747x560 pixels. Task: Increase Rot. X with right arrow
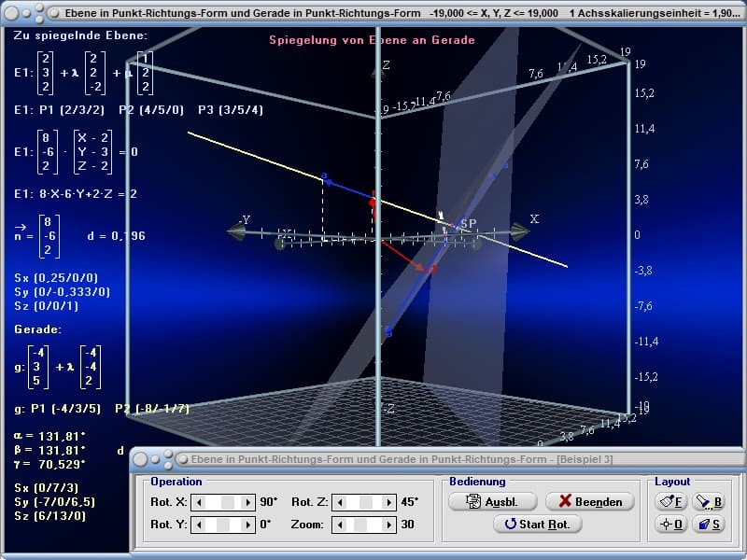[x=247, y=502]
